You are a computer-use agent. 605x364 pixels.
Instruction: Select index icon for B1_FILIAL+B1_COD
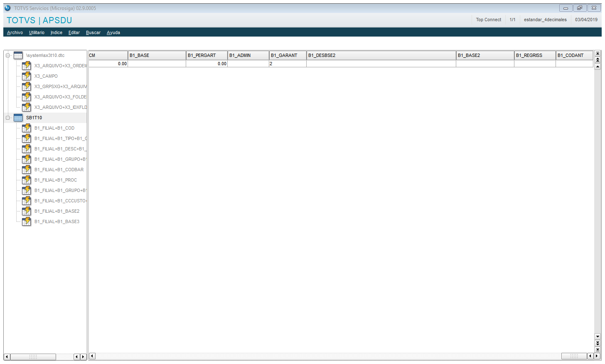(27, 128)
